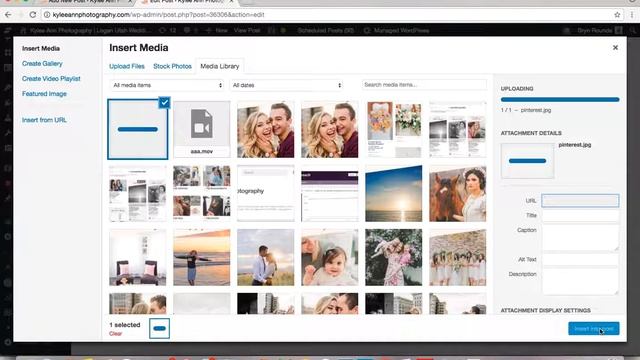Image resolution: width=640 pixels, height=360 pixels.
Task: Choose Featured Image in sidebar
Action: tap(44, 94)
